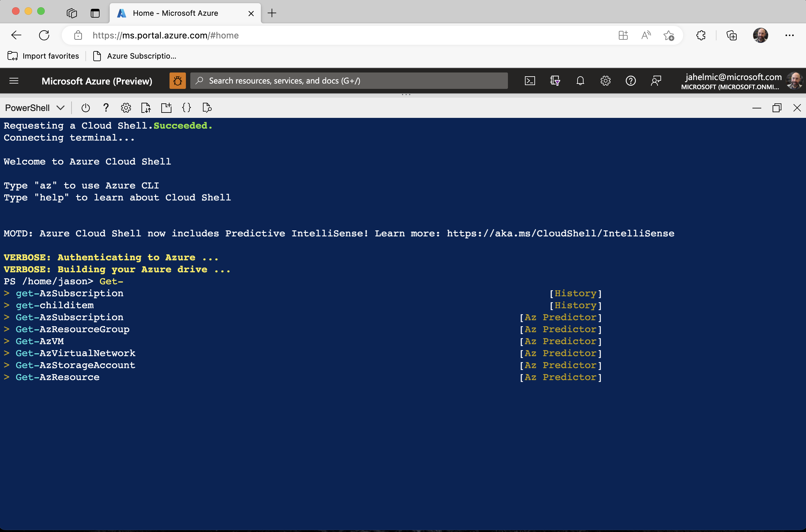This screenshot has width=806, height=532.
Task: Open Cloud Shell from the portal top bar
Action: [530, 80]
